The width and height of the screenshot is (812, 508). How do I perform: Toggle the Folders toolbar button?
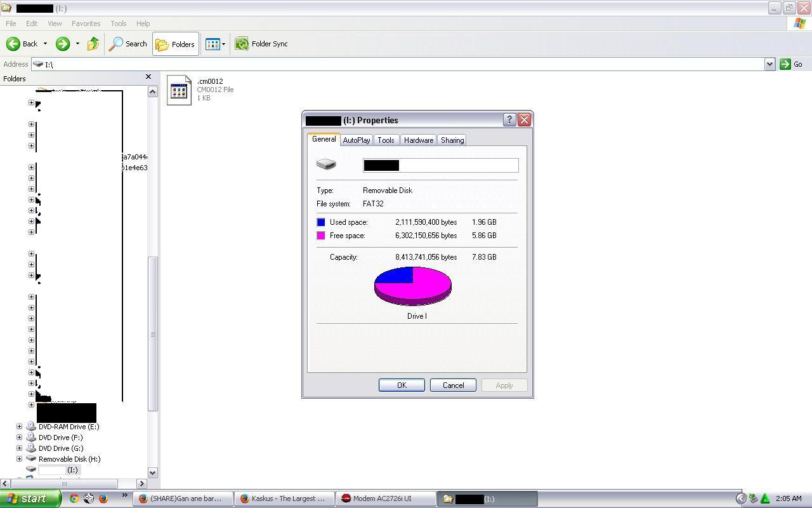point(175,44)
